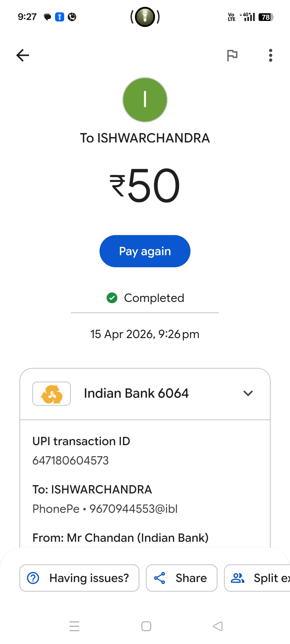
Task: Tap the Indian Bank logo icon
Action: tap(52, 394)
